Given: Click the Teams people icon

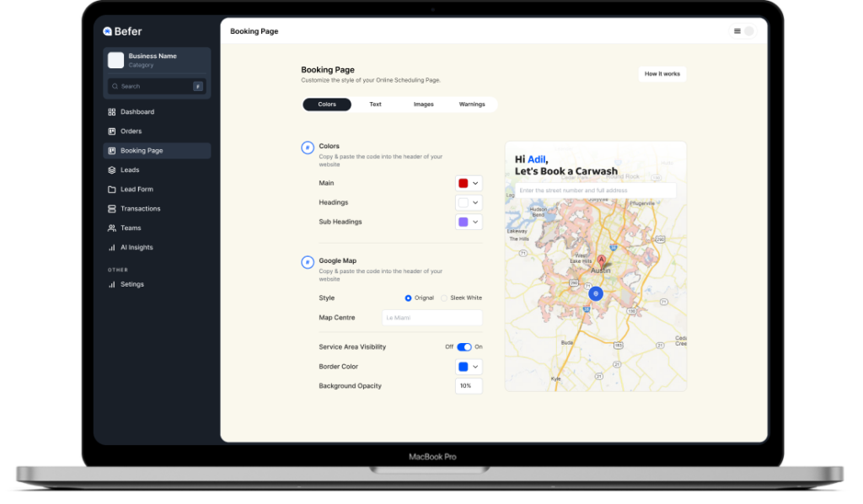Looking at the screenshot, I should [111, 228].
